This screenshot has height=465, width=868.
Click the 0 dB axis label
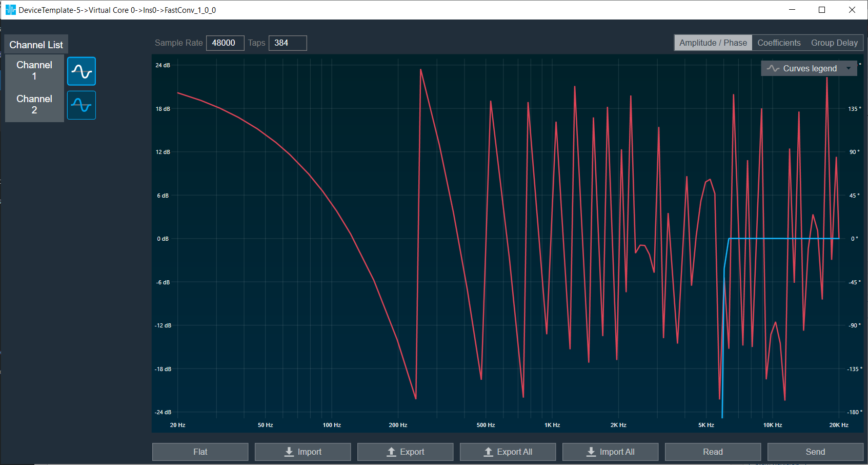pos(163,239)
